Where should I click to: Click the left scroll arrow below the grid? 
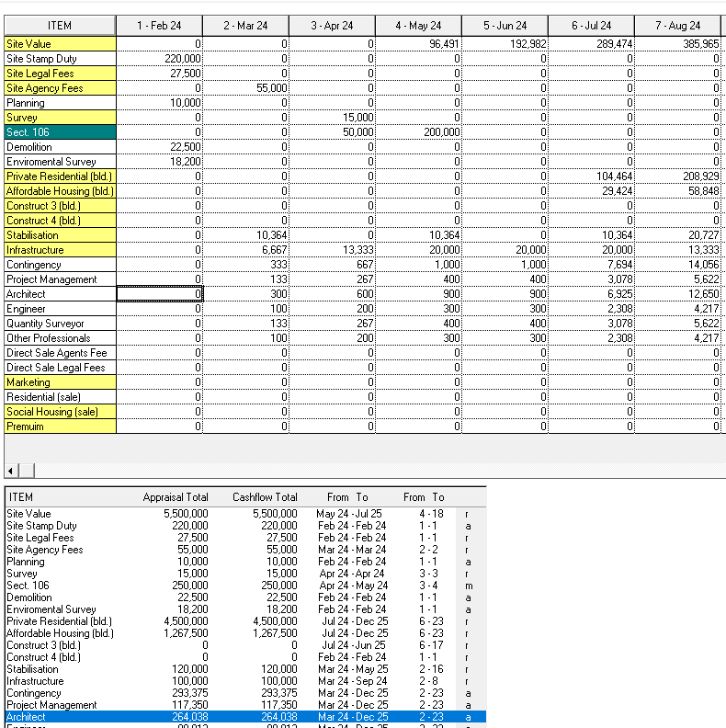click(11, 471)
